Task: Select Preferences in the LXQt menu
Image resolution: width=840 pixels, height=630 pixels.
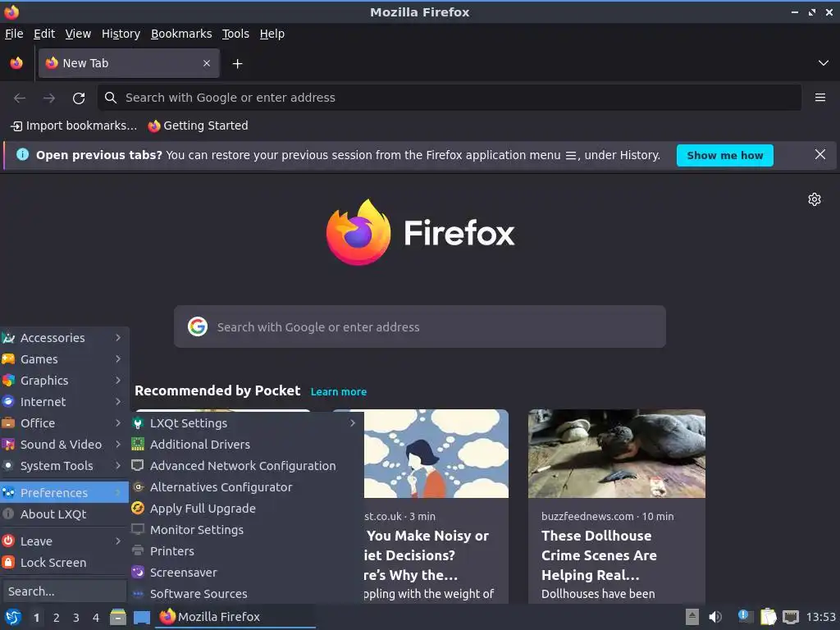Action: [x=64, y=493]
